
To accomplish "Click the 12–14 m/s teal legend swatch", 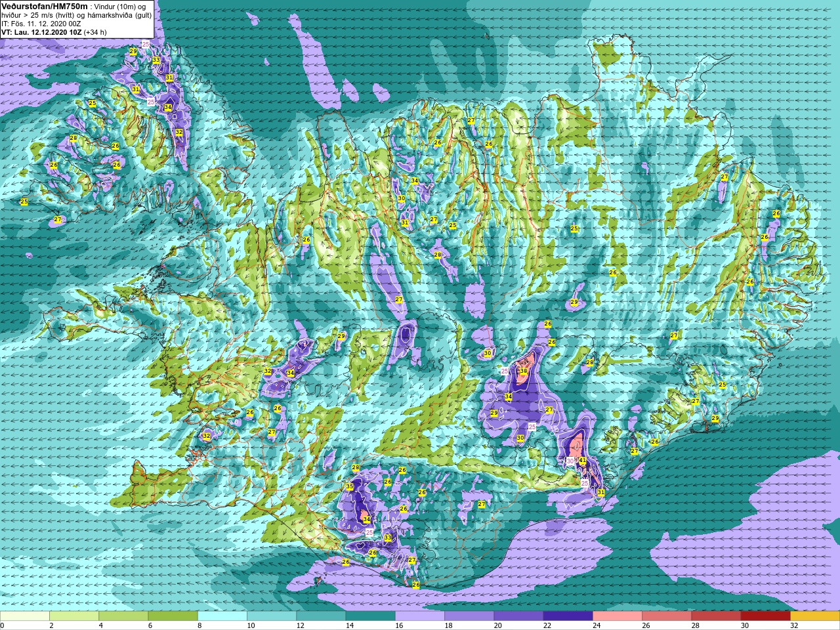I will 321,616.
